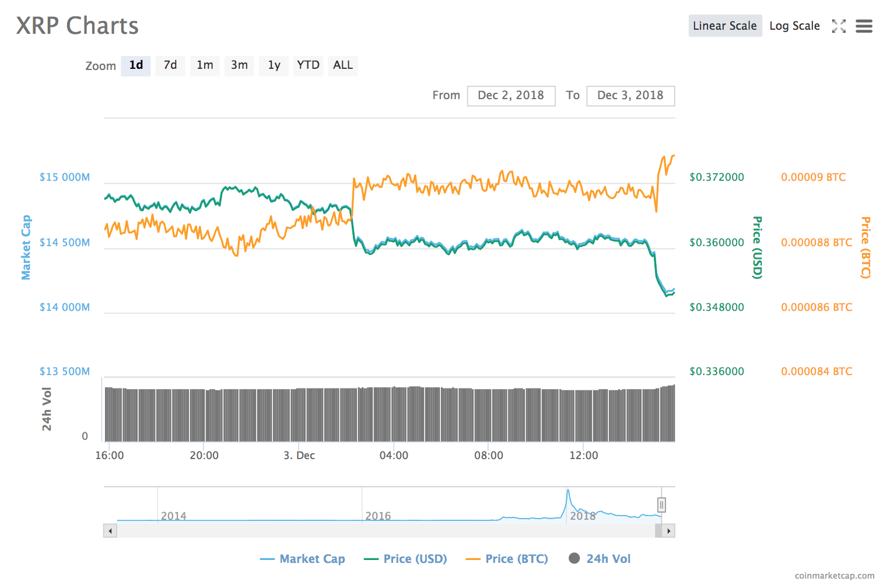Click the $0.336000 price axis label

pyautogui.click(x=717, y=372)
